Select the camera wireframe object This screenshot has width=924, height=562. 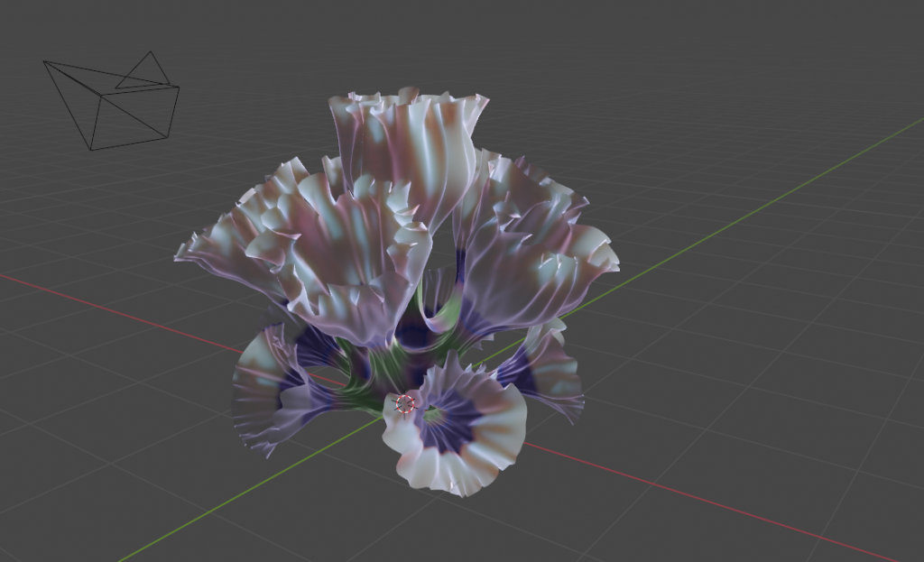(x=112, y=100)
